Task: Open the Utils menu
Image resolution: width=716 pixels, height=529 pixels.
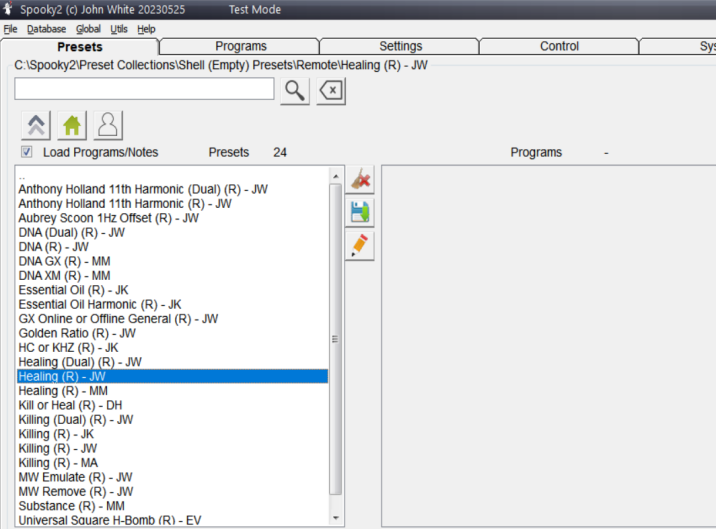Action: coord(119,29)
